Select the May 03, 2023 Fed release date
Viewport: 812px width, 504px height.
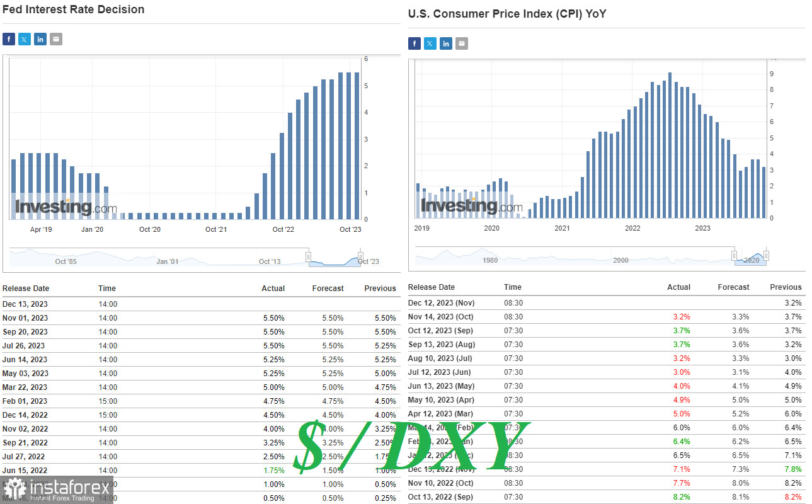click(x=25, y=374)
